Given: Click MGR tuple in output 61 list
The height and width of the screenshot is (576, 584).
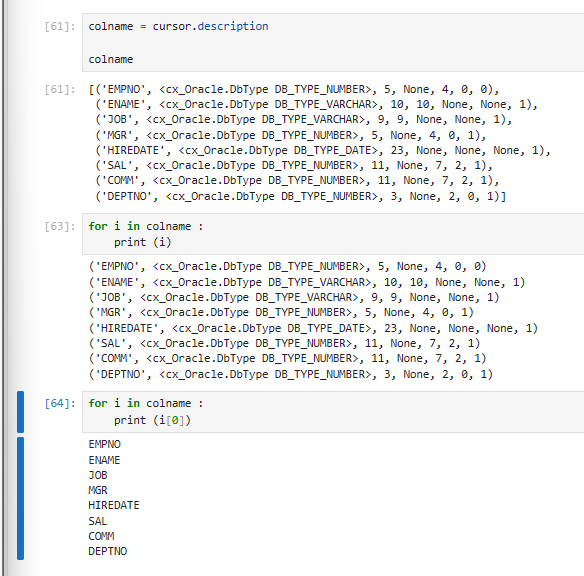Looking at the screenshot, I should pyautogui.click(x=291, y=135).
